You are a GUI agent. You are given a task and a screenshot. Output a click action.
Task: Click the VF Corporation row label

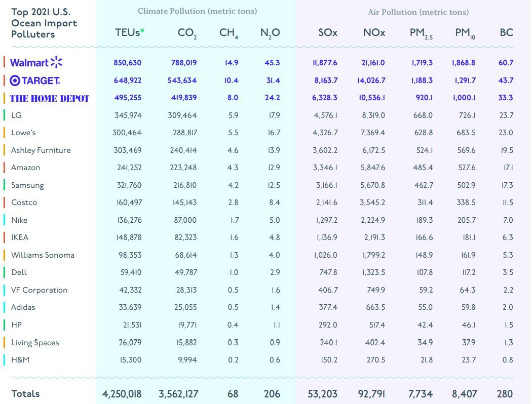pyautogui.click(x=40, y=290)
